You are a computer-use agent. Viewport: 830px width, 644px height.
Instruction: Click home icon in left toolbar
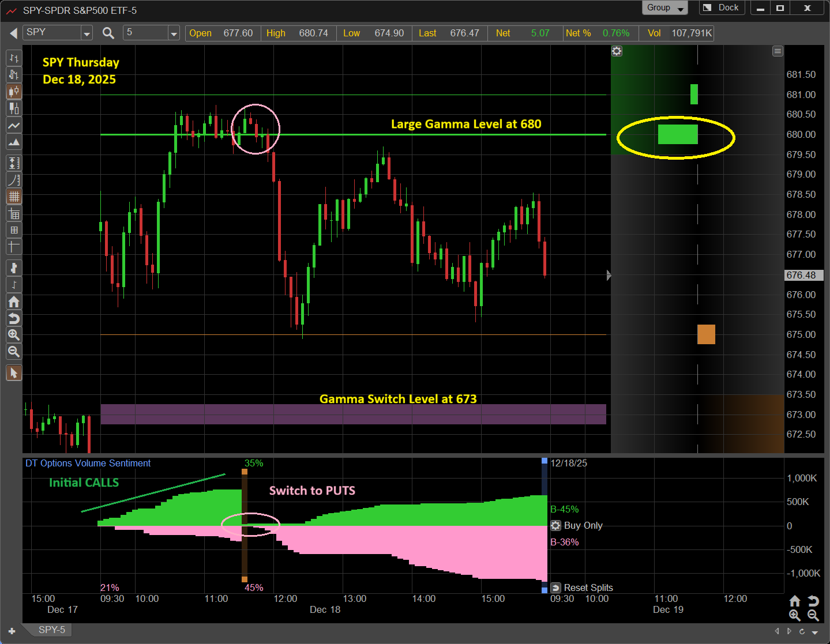click(14, 302)
